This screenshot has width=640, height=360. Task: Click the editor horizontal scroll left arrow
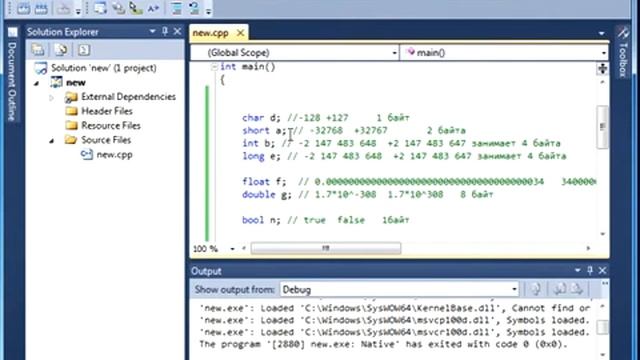[244, 248]
